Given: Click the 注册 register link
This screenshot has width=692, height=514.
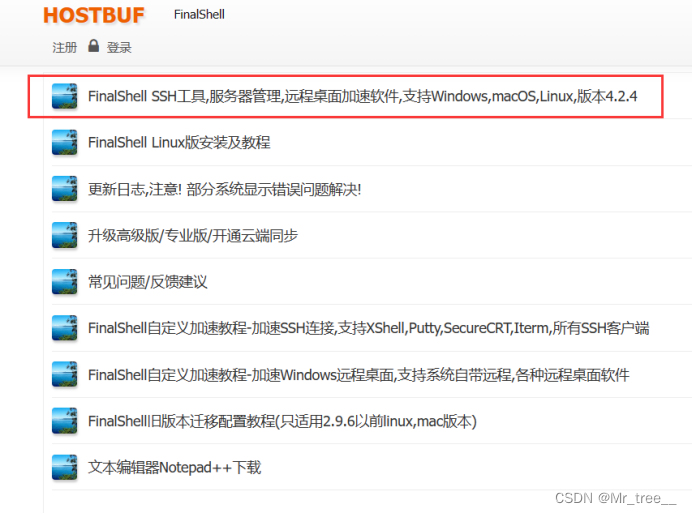Looking at the screenshot, I should (64, 47).
